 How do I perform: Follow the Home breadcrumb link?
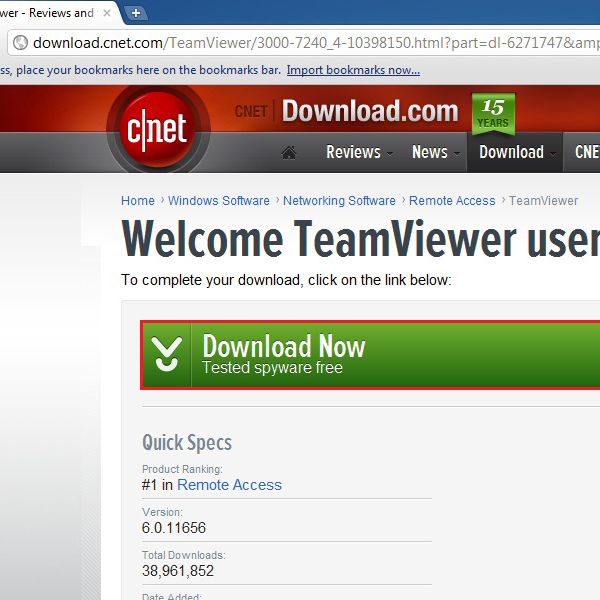click(138, 201)
